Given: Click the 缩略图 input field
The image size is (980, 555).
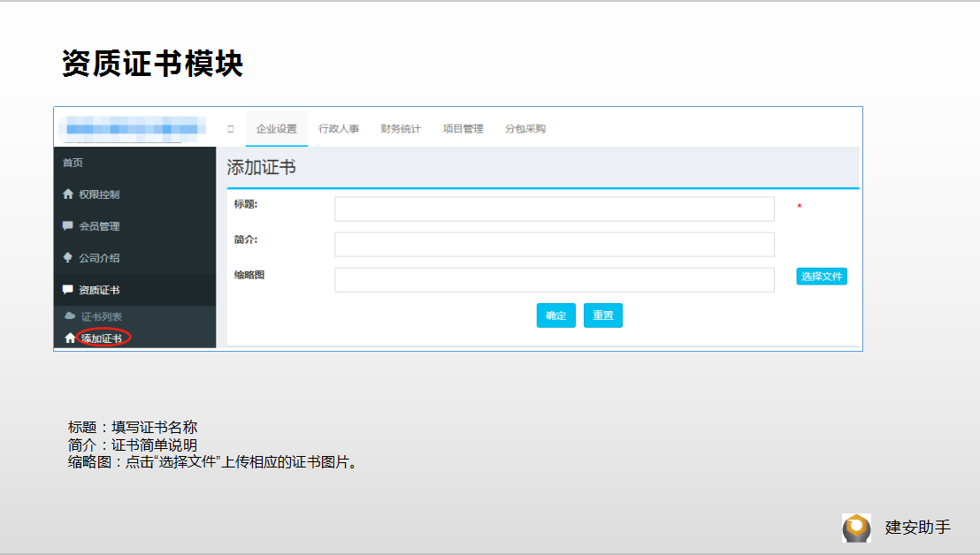Looking at the screenshot, I should [x=555, y=280].
